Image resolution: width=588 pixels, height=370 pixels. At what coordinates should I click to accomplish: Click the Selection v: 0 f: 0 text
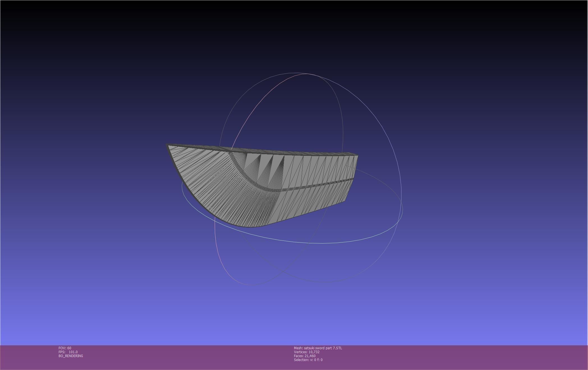[x=308, y=360]
